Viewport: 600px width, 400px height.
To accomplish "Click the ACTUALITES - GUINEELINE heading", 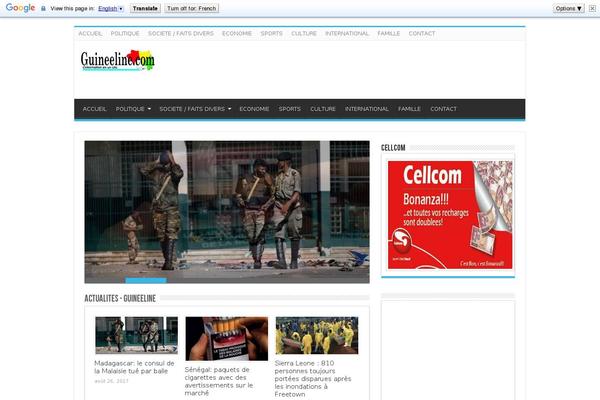I will point(120,298).
